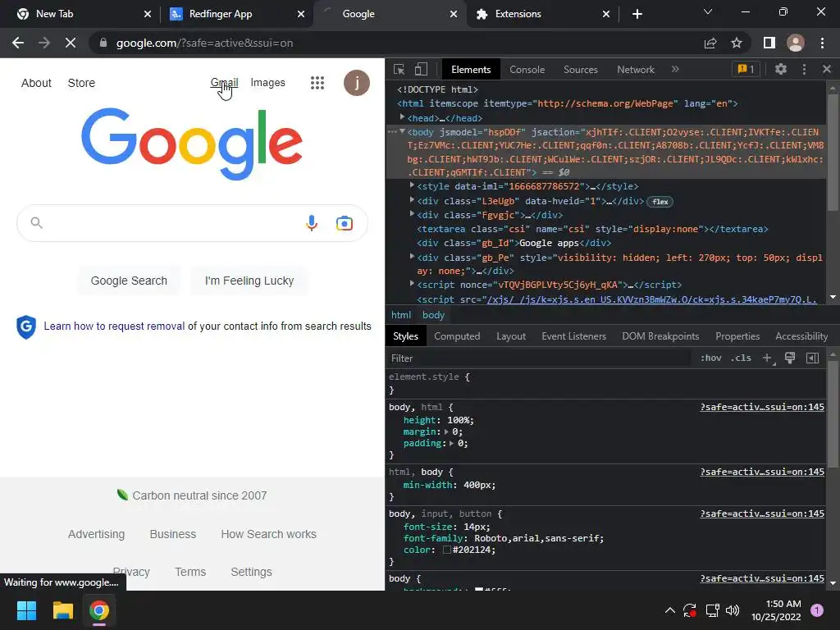Open the Store link

pyautogui.click(x=81, y=83)
